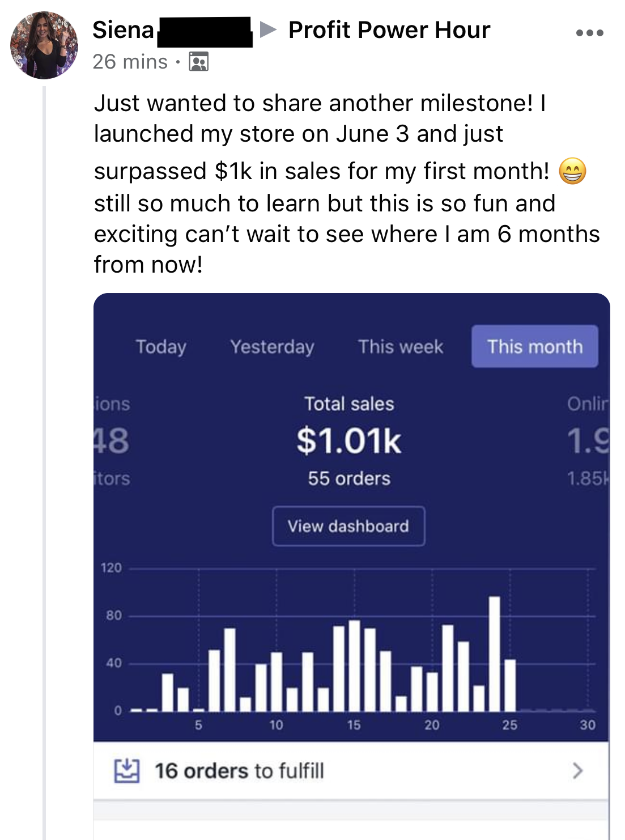The height and width of the screenshot is (840, 625).
Task: Tap the Total sales $1.01k figure
Action: (349, 440)
